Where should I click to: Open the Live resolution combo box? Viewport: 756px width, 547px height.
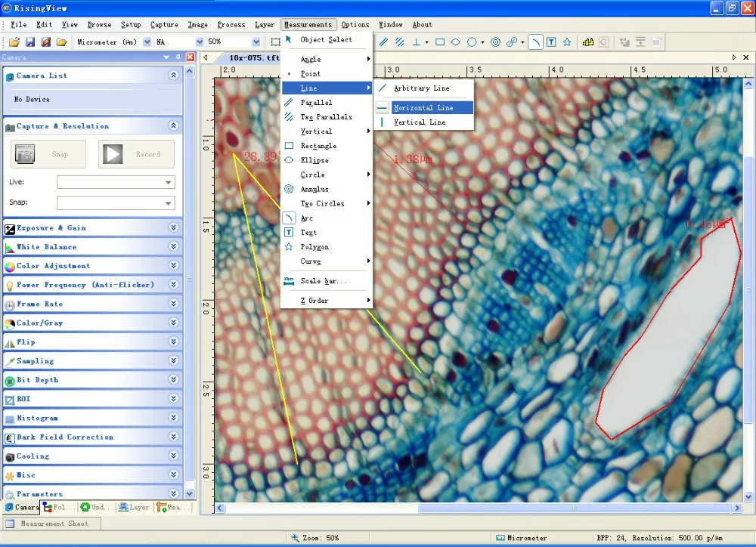click(116, 182)
